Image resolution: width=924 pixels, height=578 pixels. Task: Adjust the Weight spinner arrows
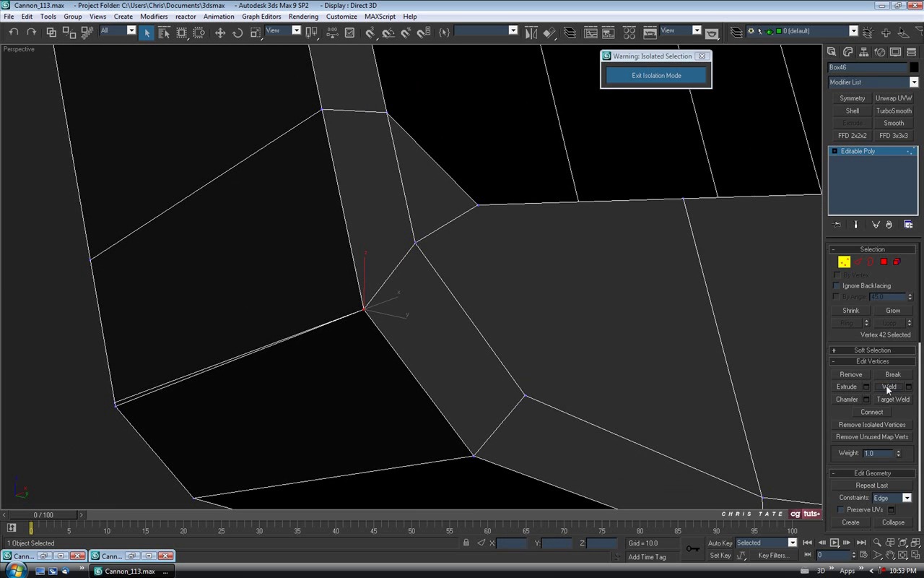pyautogui.click(x=899, y=454)
